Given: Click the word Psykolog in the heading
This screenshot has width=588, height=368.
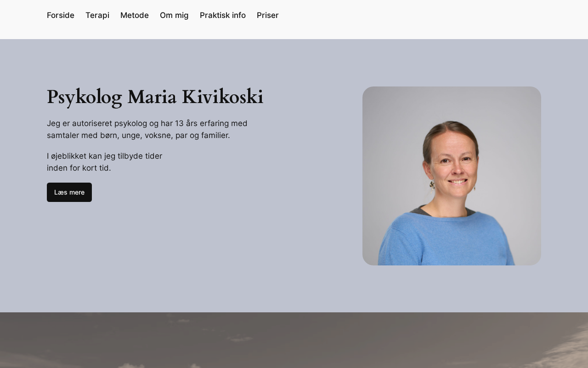Looking at the screenshot, I should click(85, 97).
